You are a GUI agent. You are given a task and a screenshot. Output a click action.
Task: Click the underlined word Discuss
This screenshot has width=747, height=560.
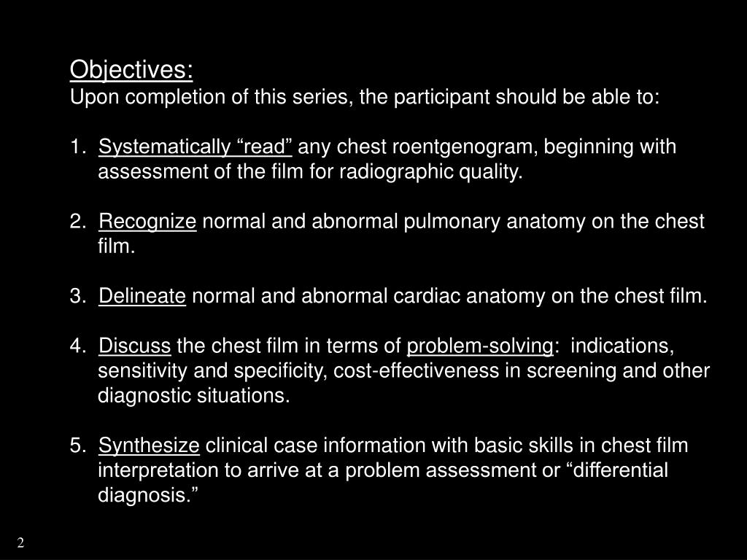coord(134,346)
